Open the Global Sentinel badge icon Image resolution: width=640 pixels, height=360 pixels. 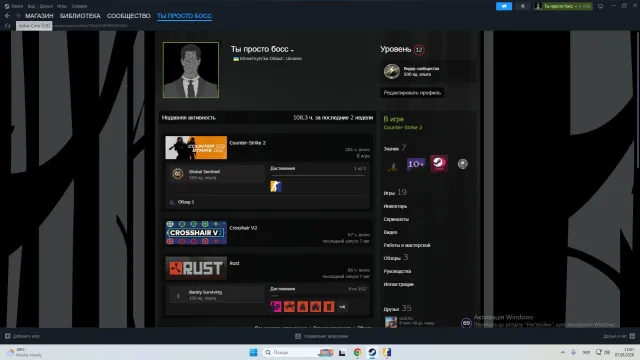[x=178, y=174]
